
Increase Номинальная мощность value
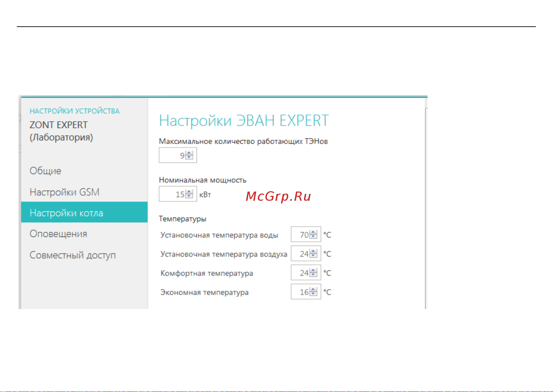click(189, 192)
